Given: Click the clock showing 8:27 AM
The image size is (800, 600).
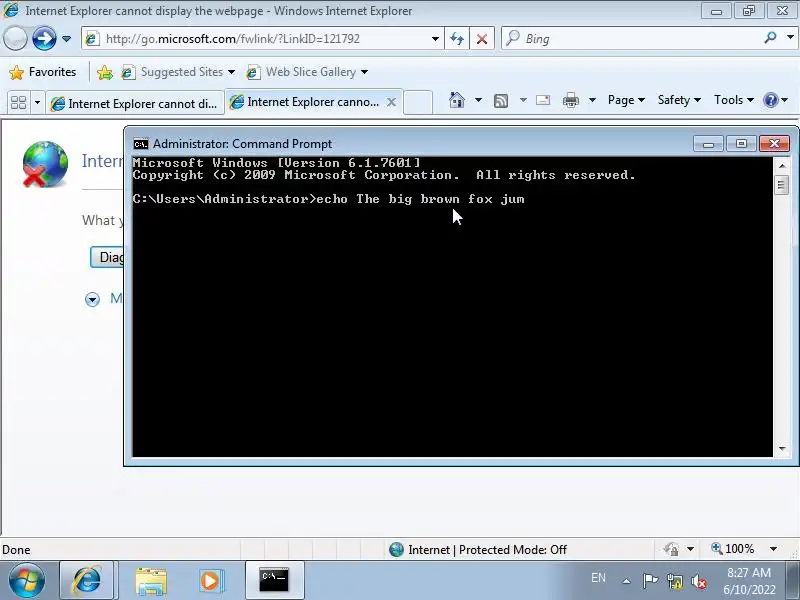Looking at the screenshot, I should (x=749, y=573).
